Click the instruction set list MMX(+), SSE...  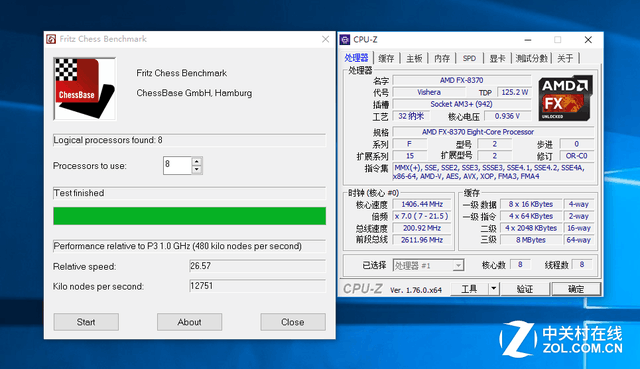[x=493, y=172]
